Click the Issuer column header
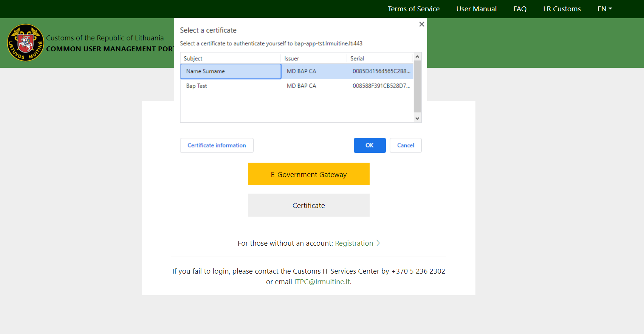 tap(314, 58)
